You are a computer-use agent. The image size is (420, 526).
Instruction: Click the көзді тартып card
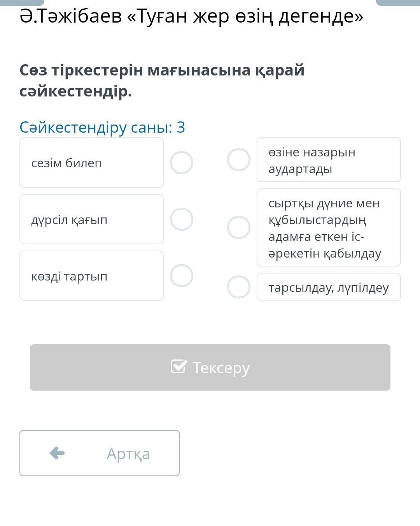[91, 276]
